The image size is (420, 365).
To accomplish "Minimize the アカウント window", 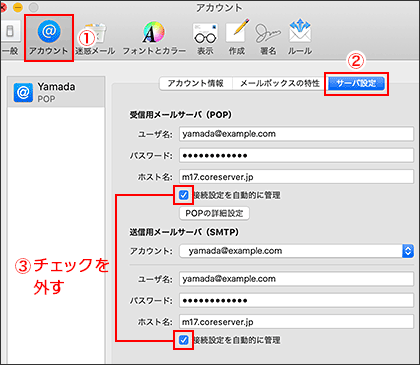I will pos(17,7).
